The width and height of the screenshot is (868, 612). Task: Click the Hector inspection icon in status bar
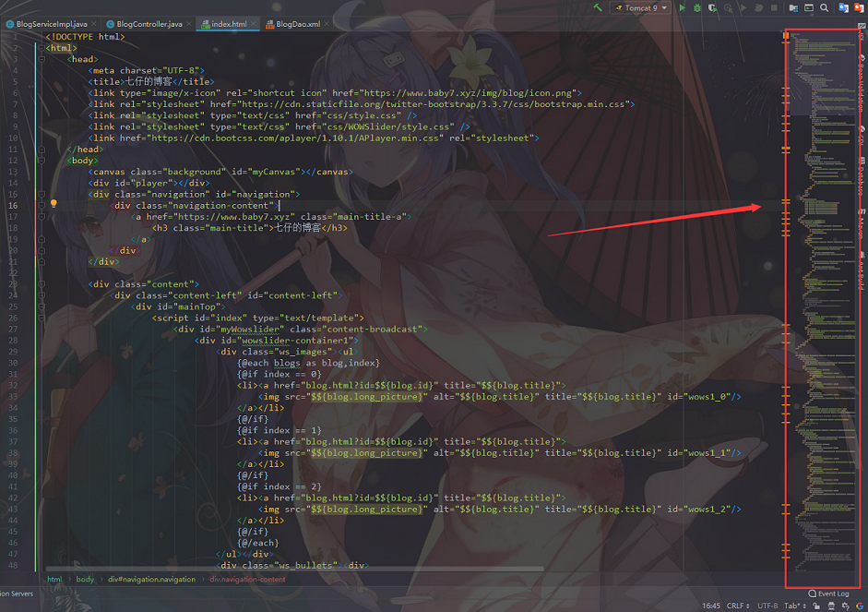(x=831, y=606)
